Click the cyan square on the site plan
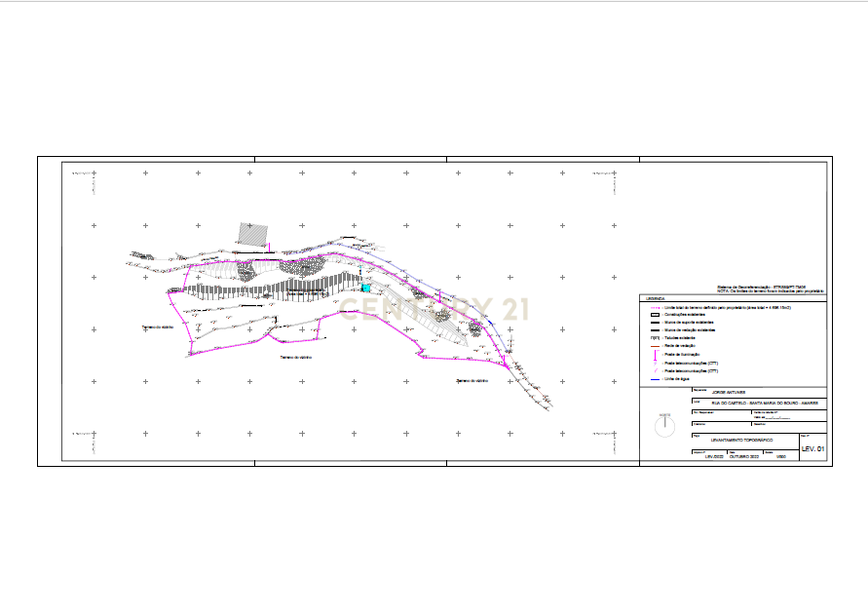The height and width of the screenshot is (616, 868). tap(365, 288)
